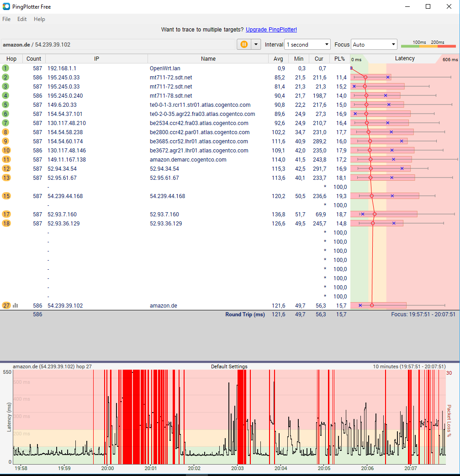
Task: Click the Default Settings label on timeline graph
Action: pyautogui.click(x=229, y=366)
